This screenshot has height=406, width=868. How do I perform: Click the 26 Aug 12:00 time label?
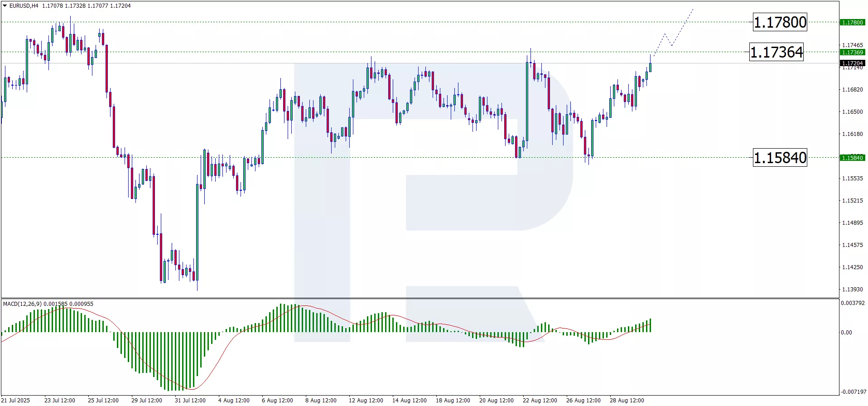click(x=583, y=401)
